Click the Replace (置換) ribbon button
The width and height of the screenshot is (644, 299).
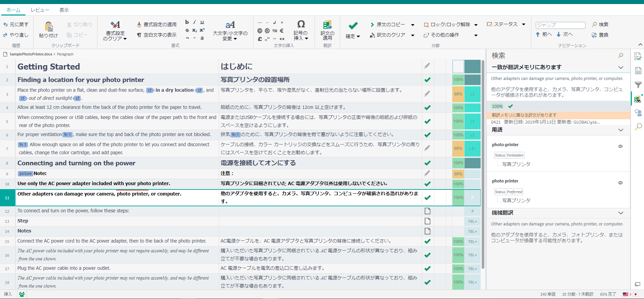tap(600, 35)
